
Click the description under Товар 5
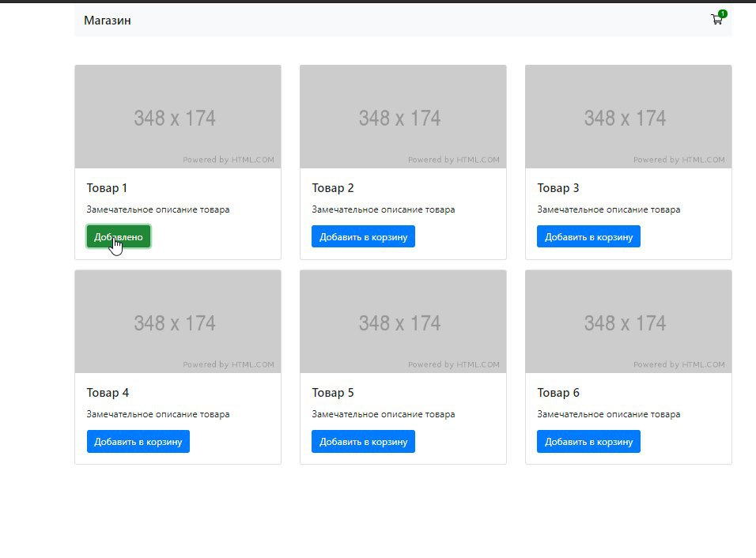pyautogui.click(x=384, y=414)
